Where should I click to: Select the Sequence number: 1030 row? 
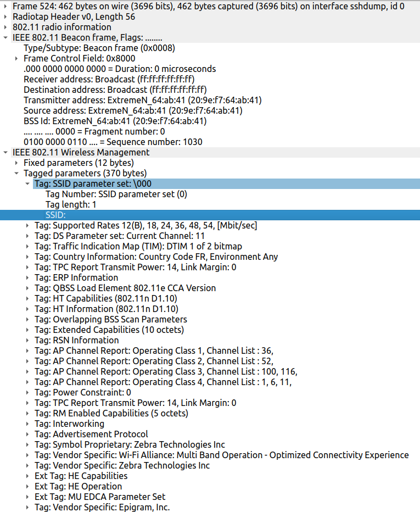tap(210, 142)
